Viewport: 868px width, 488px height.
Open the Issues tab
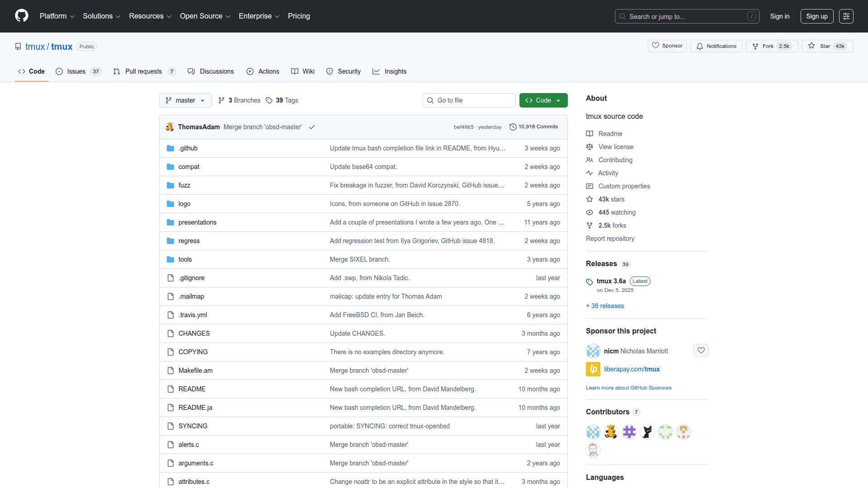(79, 71)
